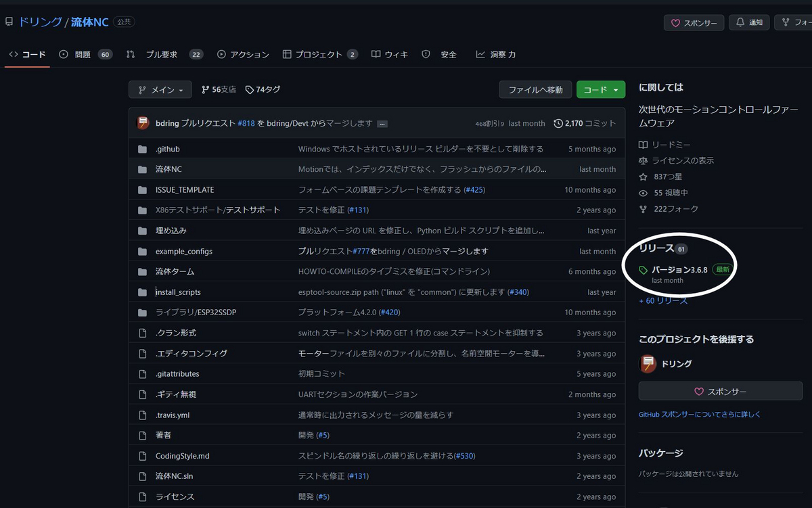Open issue link #425 in ISSUE_TEMPLATE row
The image size is (812, 508).
pyautogui.click(x=474, y=190)
